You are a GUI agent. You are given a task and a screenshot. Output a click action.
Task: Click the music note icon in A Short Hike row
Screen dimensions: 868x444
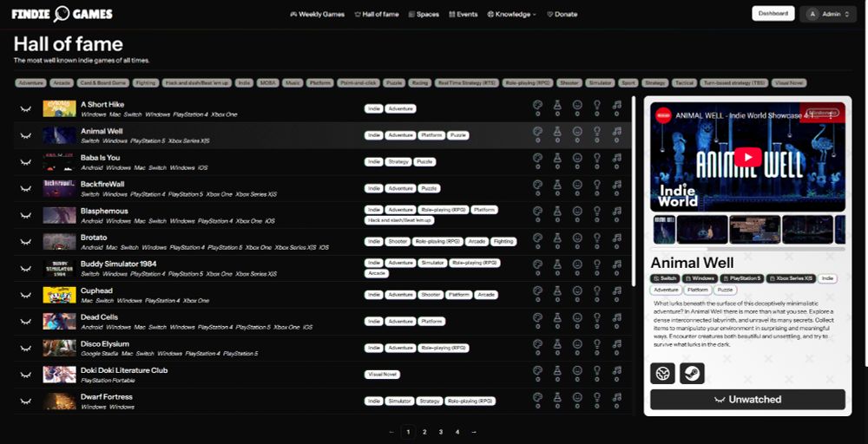[x=617, y=105]
